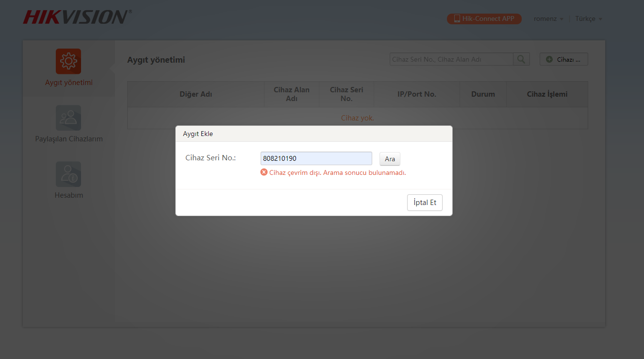This screenshot has height=359, width=644.
Task: Select the Cihaz Seri No. table header
Action: tap(347, 94)
